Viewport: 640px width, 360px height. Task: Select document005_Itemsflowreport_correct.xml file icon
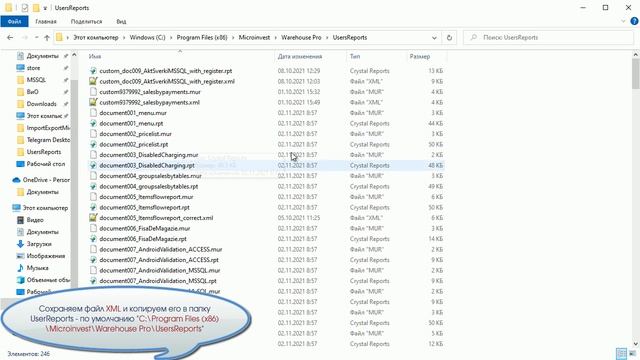[x=93, y=218]
